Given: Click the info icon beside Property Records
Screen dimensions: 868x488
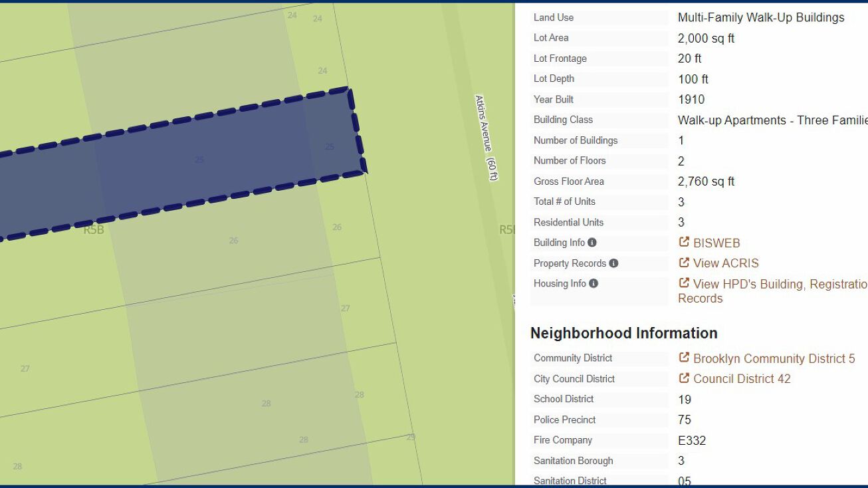Looking at the screenshot, I should tap(613, 263).
